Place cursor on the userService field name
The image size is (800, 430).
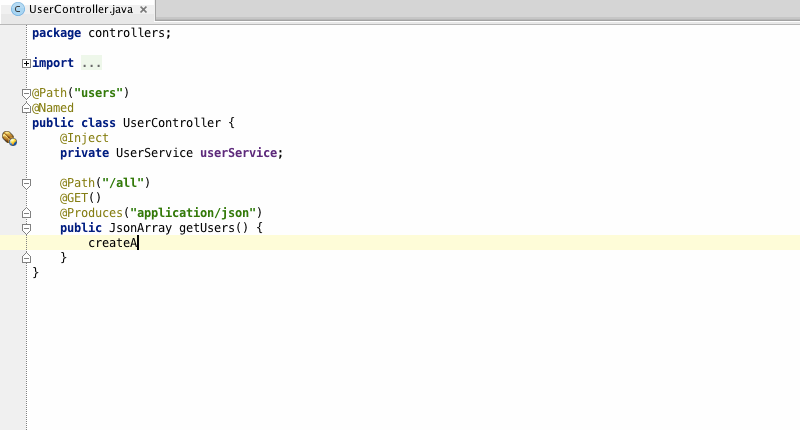240,153
